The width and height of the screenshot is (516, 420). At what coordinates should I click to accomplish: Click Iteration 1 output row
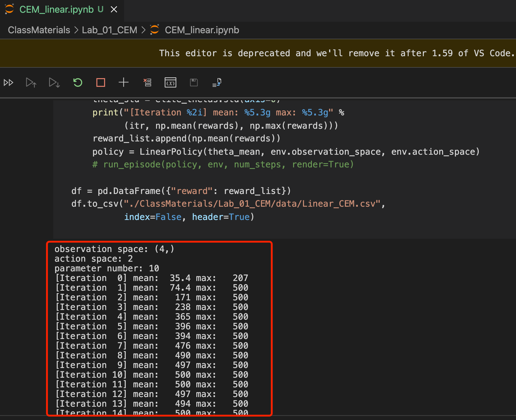point(152,288)
